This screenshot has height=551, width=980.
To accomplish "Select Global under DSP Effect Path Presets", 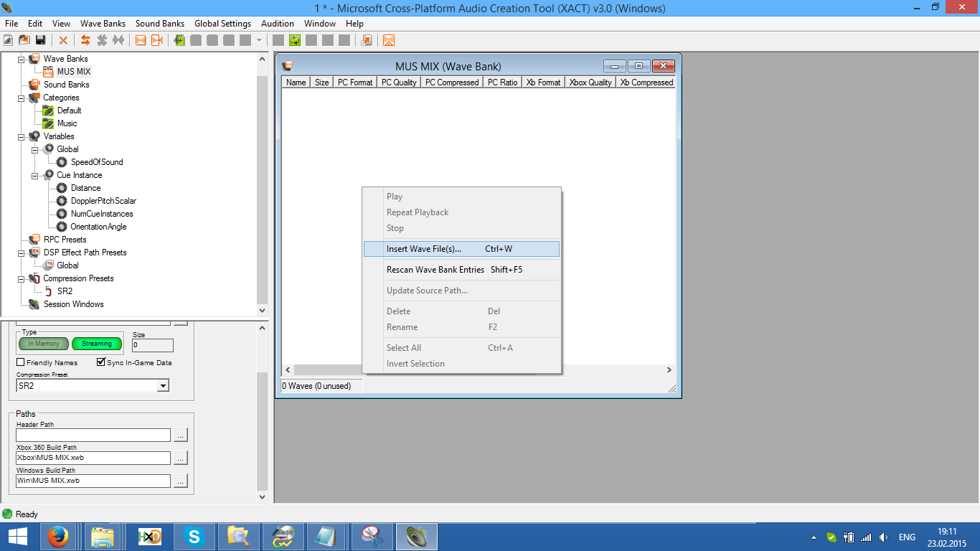I will coord(67,265).
